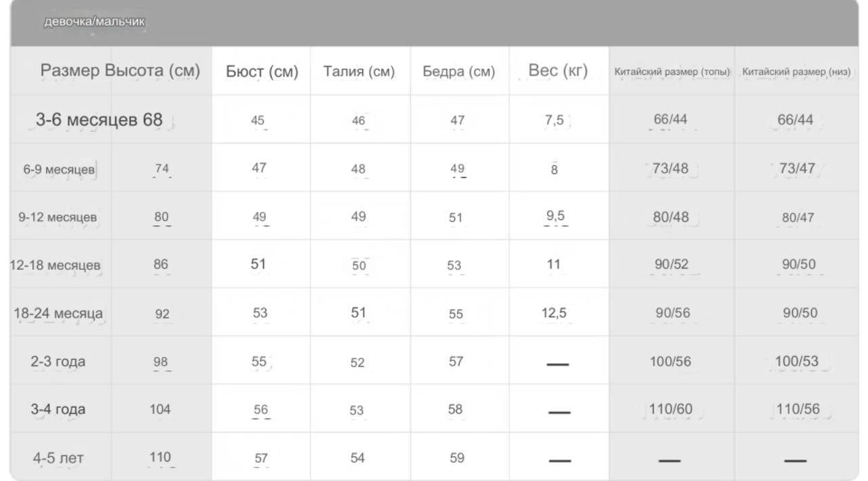Click the 110/60 Chinese top size cell

[x=670, y=409]
